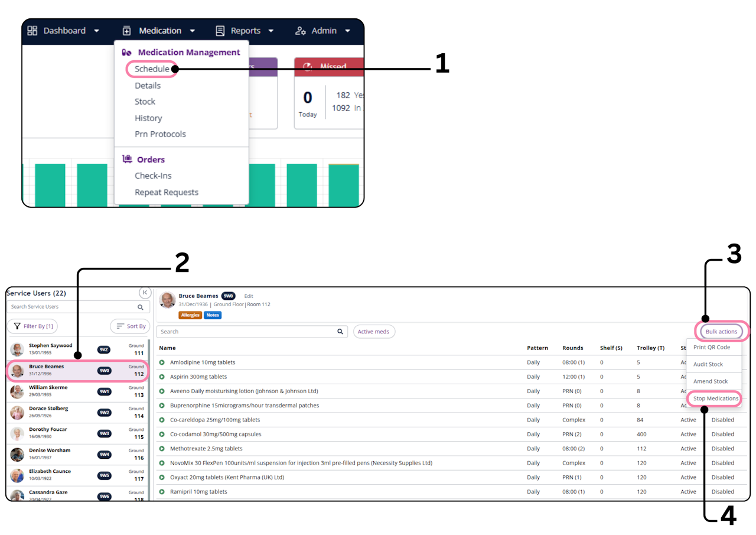Screen dimensions: 756x535
Task: Toggle the Active meds filter pill
Action: pyautogui.click(x=374, y=332)
